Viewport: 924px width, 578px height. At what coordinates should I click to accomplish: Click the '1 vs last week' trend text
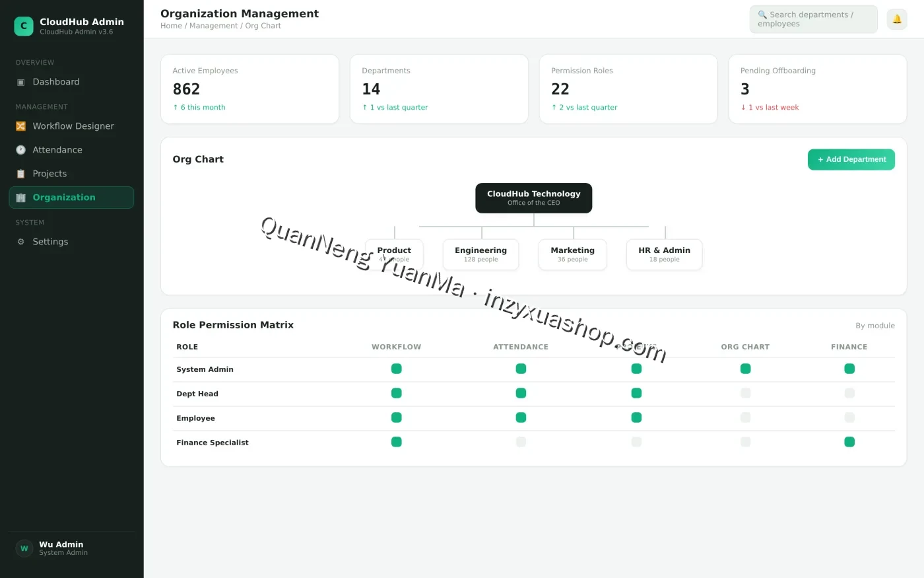(x=770, y=107)
